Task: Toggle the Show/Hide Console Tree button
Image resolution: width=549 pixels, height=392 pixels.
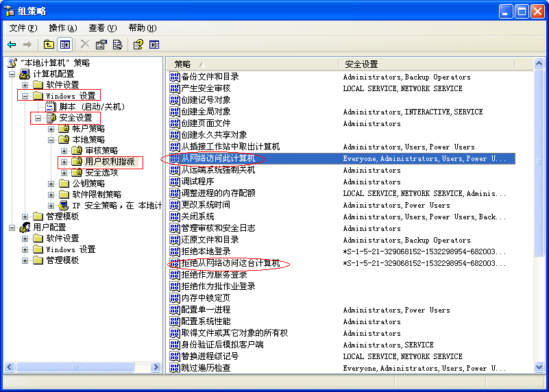Action: point(65,45)
